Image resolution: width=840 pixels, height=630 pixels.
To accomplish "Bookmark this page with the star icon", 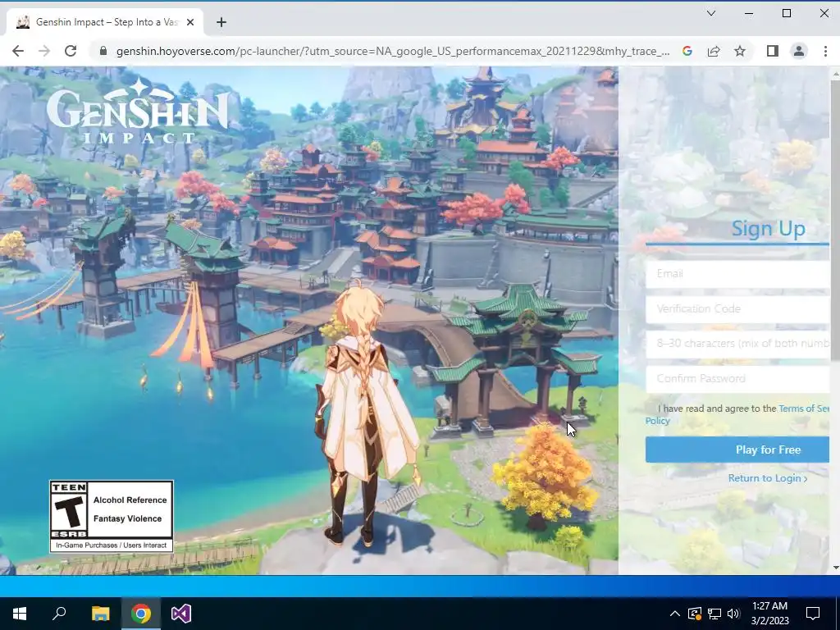I will (740, 51).
